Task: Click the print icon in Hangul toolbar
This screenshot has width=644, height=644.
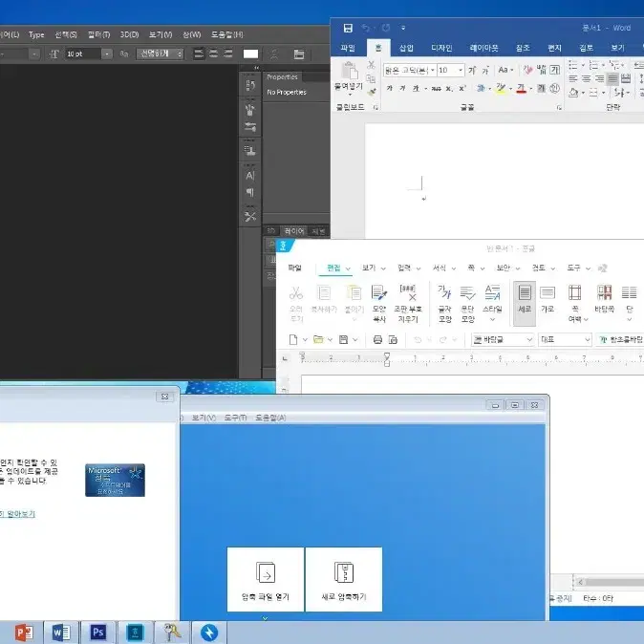Action: [377, 339]
